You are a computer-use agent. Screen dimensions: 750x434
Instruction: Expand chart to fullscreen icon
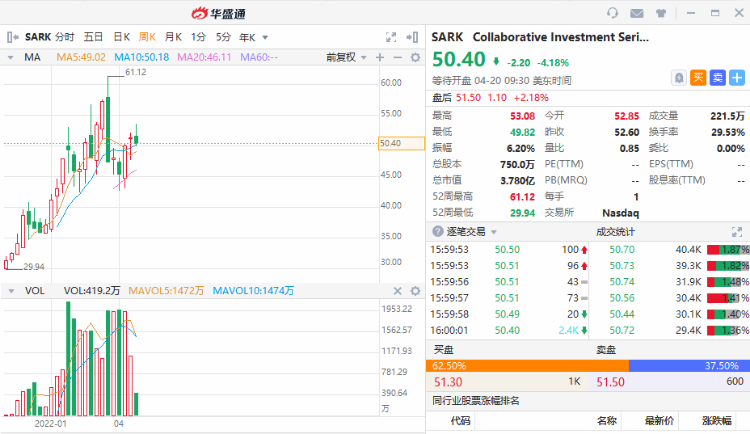391,37
